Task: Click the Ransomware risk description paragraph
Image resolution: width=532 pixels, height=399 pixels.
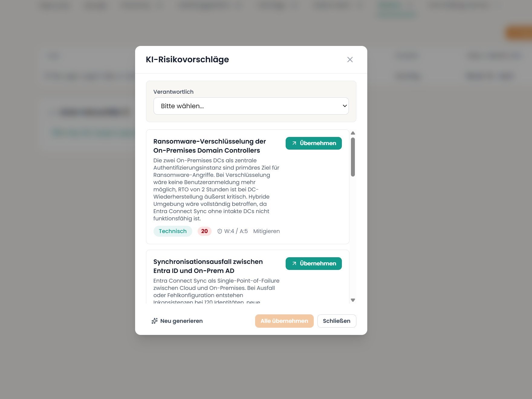Action: pyautogui.click(x=216, y=189)
